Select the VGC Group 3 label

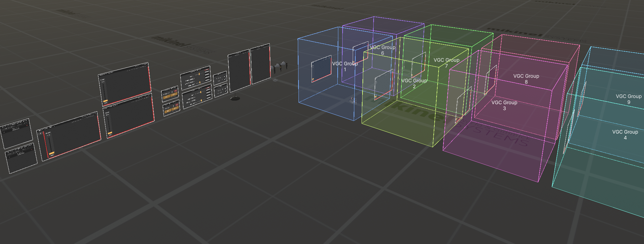504,105
